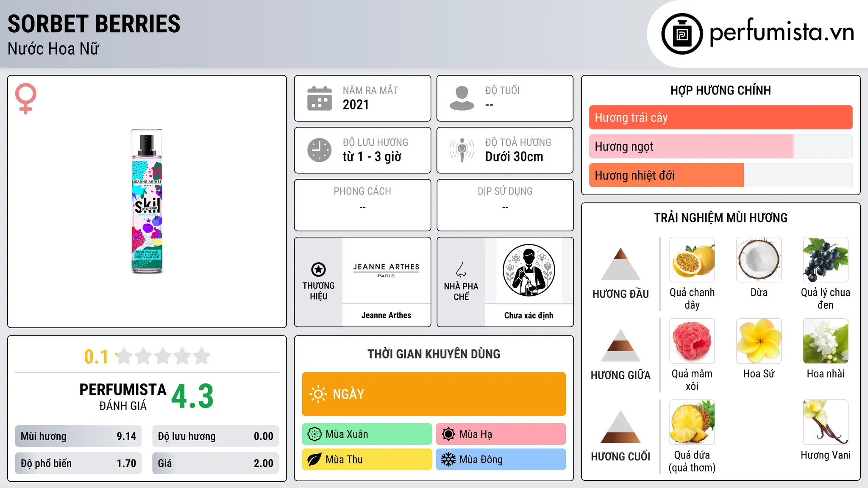This screenshot has width=868, height=488.
Task: Click the Hợp hương chính heading
Action: point(721,90)
